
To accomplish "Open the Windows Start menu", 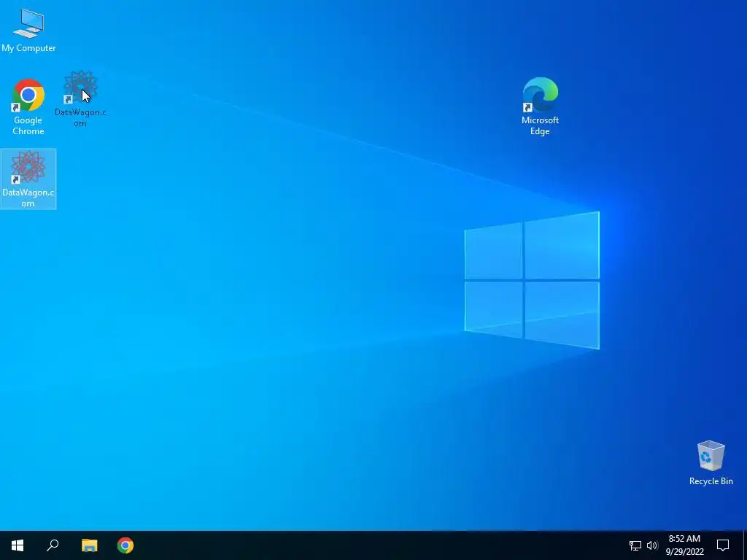I will (18, 545).
